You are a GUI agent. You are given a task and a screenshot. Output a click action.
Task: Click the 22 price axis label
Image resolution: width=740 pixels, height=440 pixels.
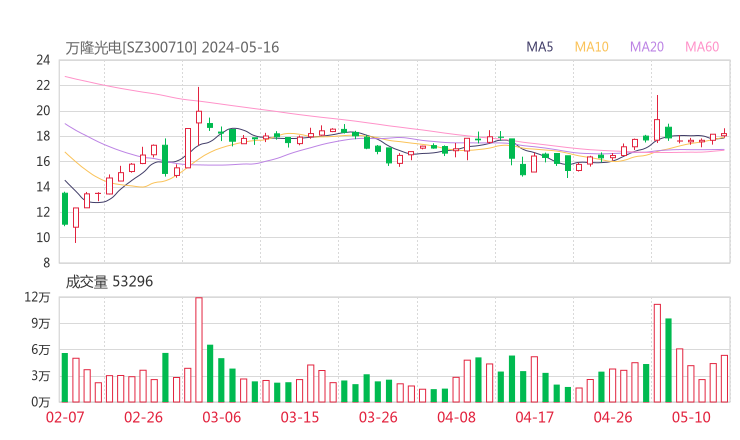(43, 85)
